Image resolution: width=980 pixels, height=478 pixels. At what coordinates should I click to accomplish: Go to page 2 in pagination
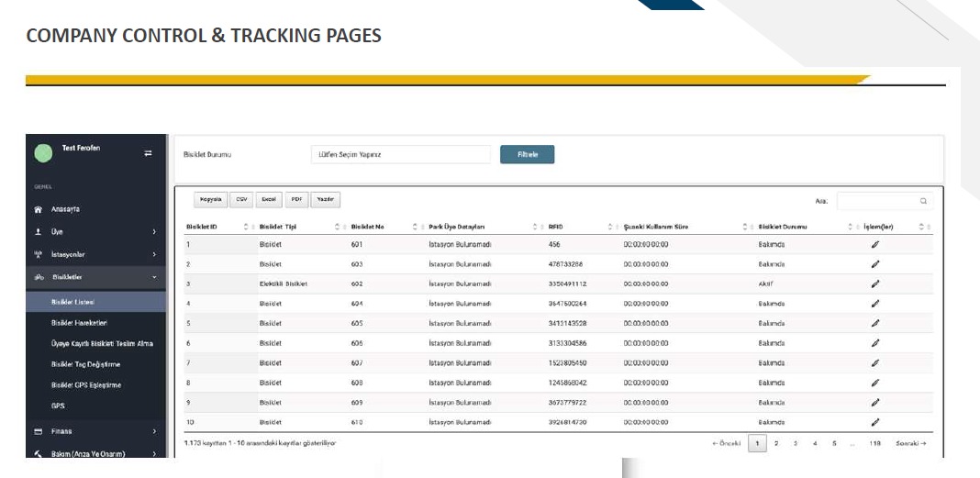[x=776, y=444]
